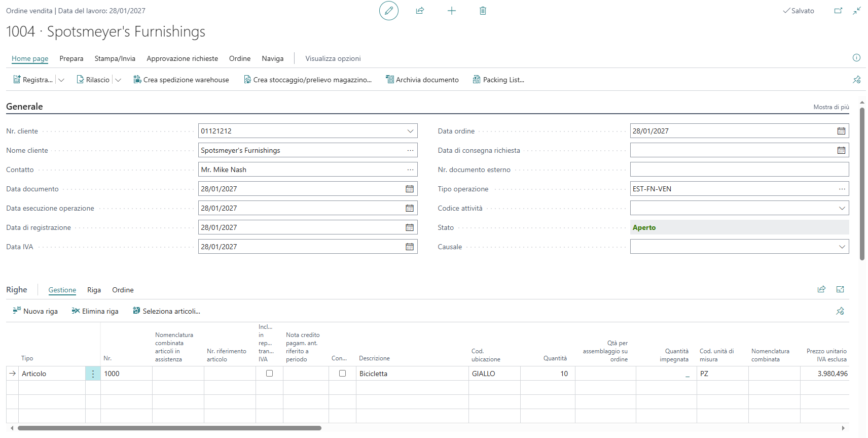Open calendar for Data di registrazione

(410, 227)
